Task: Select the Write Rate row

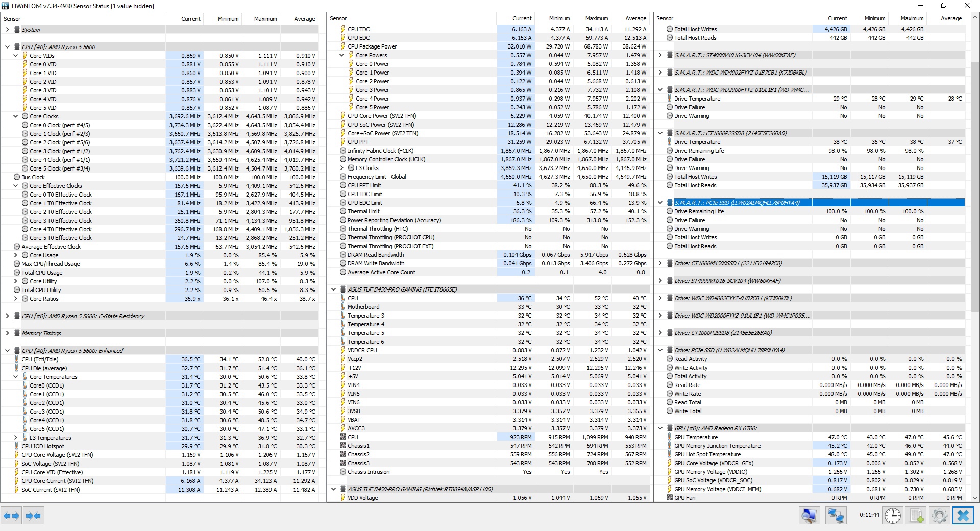Action: (x=810, y=394)
